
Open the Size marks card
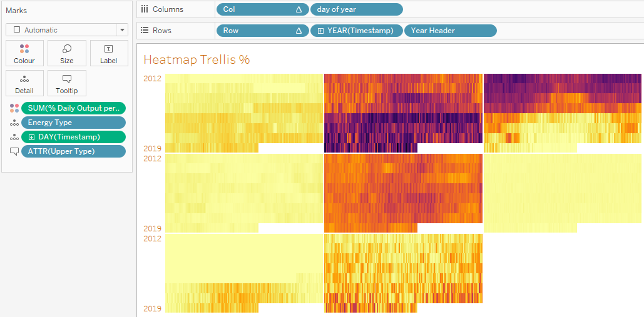click(66, 53)
